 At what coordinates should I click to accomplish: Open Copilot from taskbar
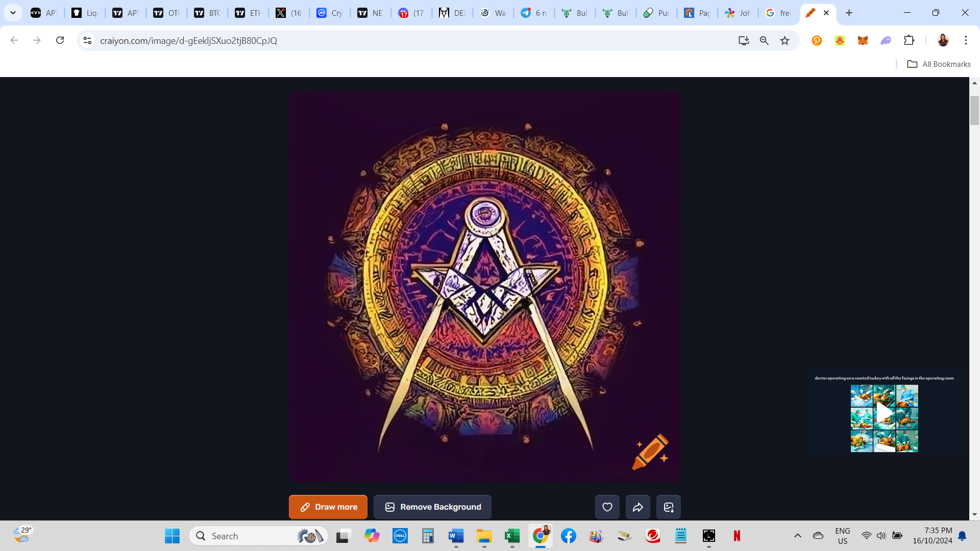[372, 536]
